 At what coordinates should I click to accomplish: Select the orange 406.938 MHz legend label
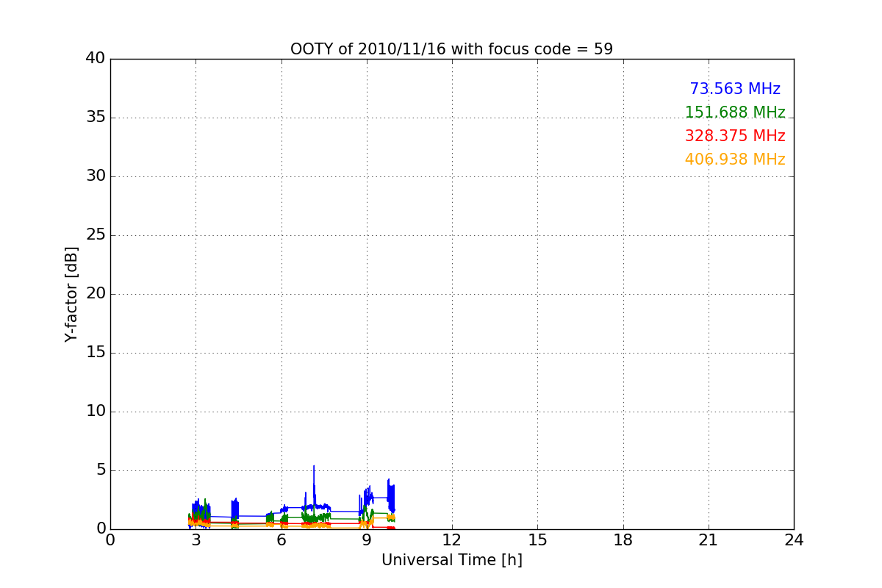(x=735, y=159)
